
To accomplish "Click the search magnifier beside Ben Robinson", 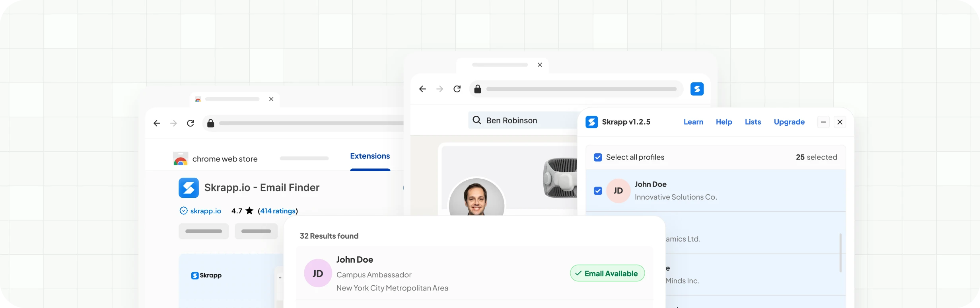I will [476, 120].
